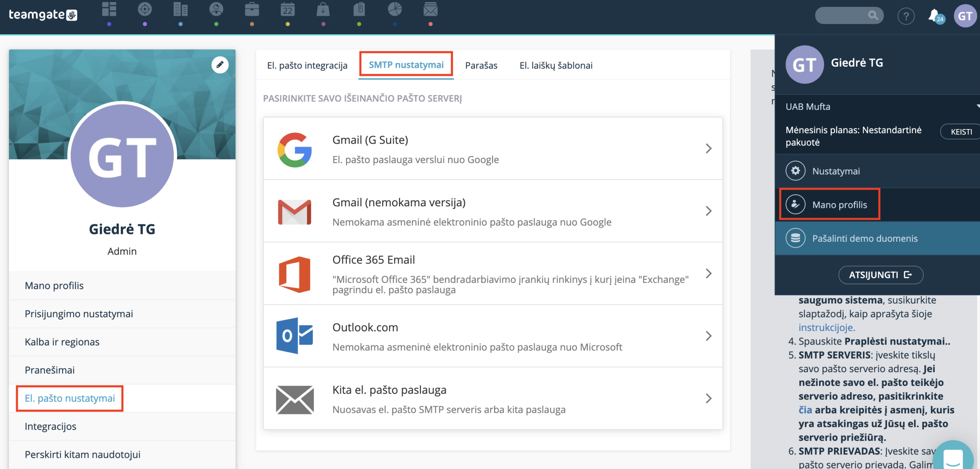Open El. pašto nustatymai in sidebar
The width and height of the screenshot is (980, 469).
122,398
